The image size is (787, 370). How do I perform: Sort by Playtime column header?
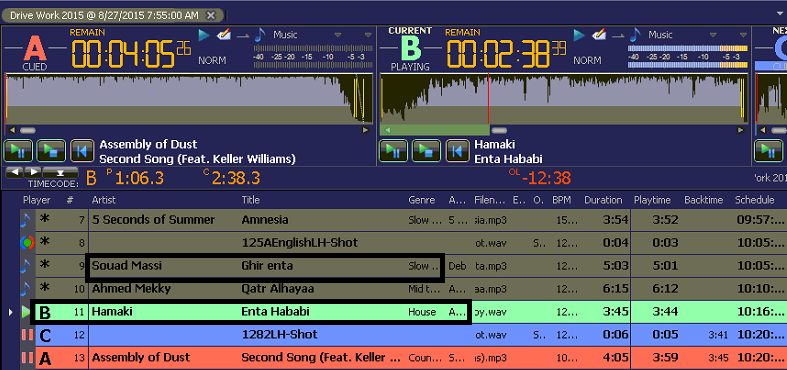pyautogui.click(x=652, y=200)
